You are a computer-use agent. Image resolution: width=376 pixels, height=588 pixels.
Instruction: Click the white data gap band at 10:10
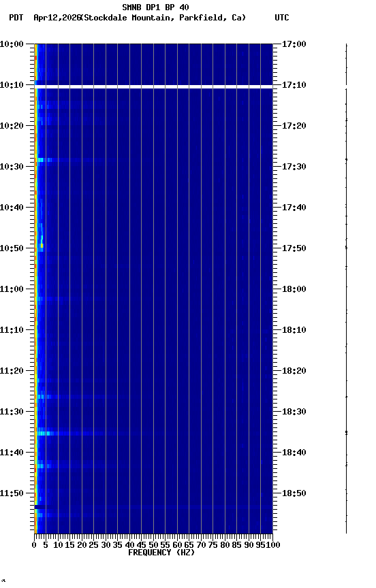pos(153,87)
